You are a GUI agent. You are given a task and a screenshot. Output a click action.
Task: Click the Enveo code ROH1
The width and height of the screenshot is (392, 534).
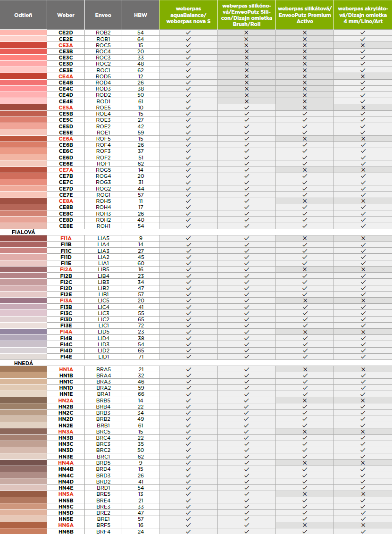[103, 226]
